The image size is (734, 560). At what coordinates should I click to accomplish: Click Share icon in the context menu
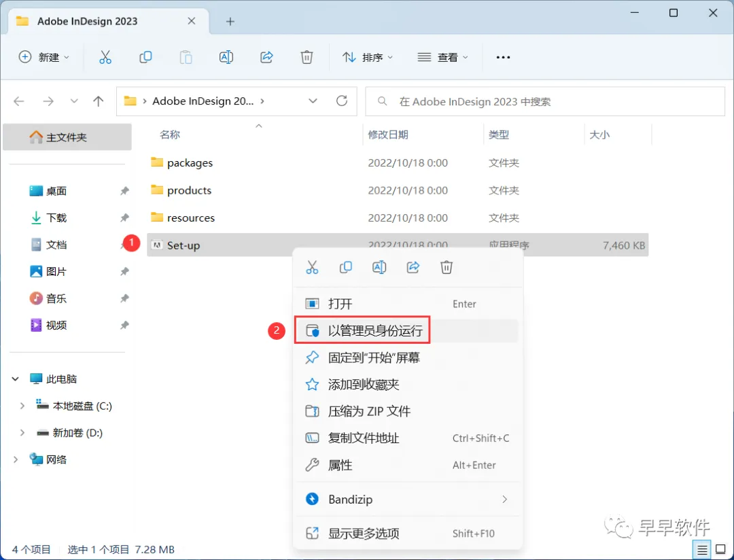[413, 267]
